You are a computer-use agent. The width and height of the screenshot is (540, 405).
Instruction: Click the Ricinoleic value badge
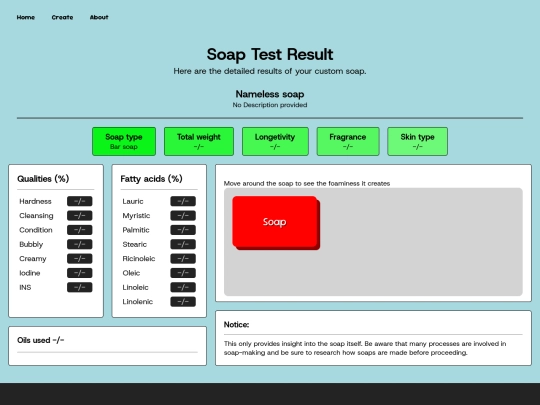pyautogui.click(x=183, y=259)
